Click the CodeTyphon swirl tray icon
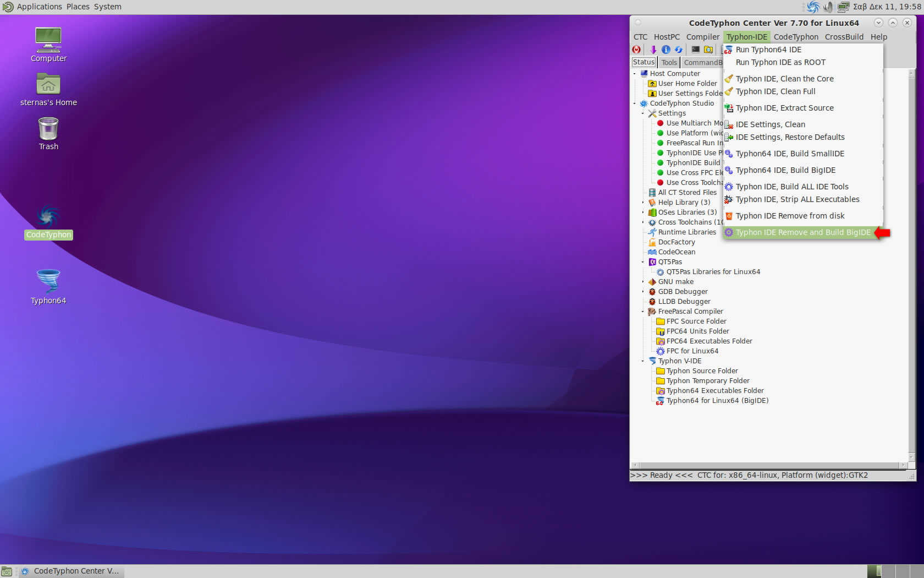The width and height of the screenshot is (924, 578). pos(813,7)
